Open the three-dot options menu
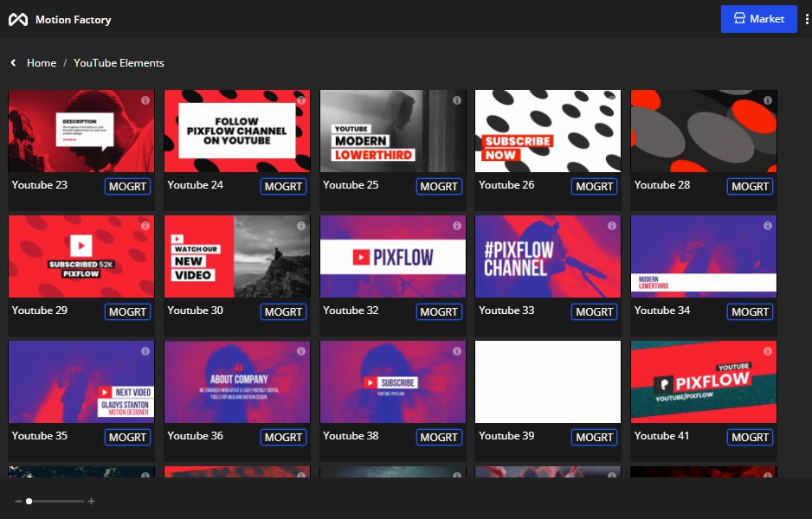812x519 pixels. [807, 19]
